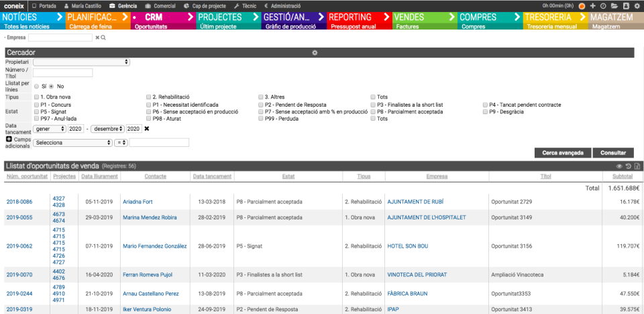The image size is (644, 314).
Task: Open the AJUNTAMENT DE RUBÍ company link
Action: (415, 201)
